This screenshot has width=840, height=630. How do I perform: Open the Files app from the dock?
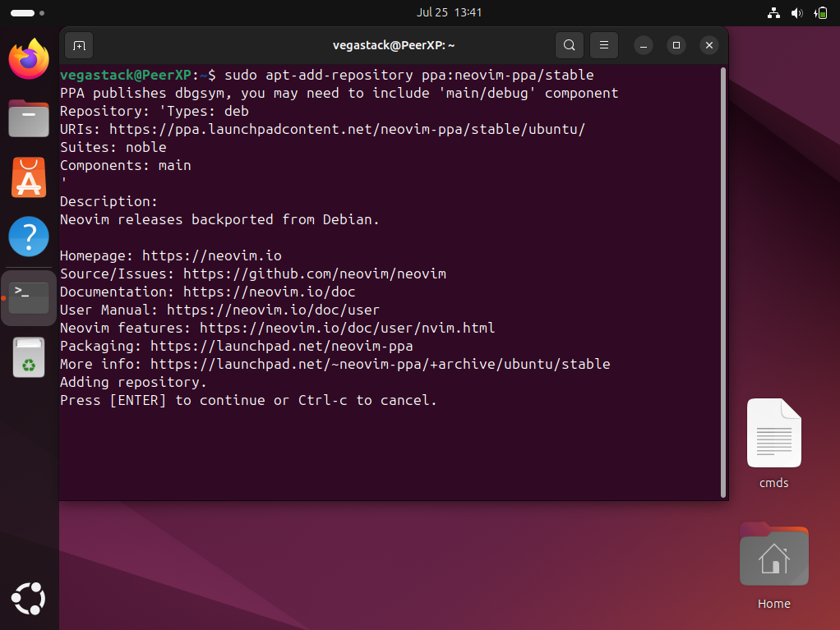tap(29, 118)
